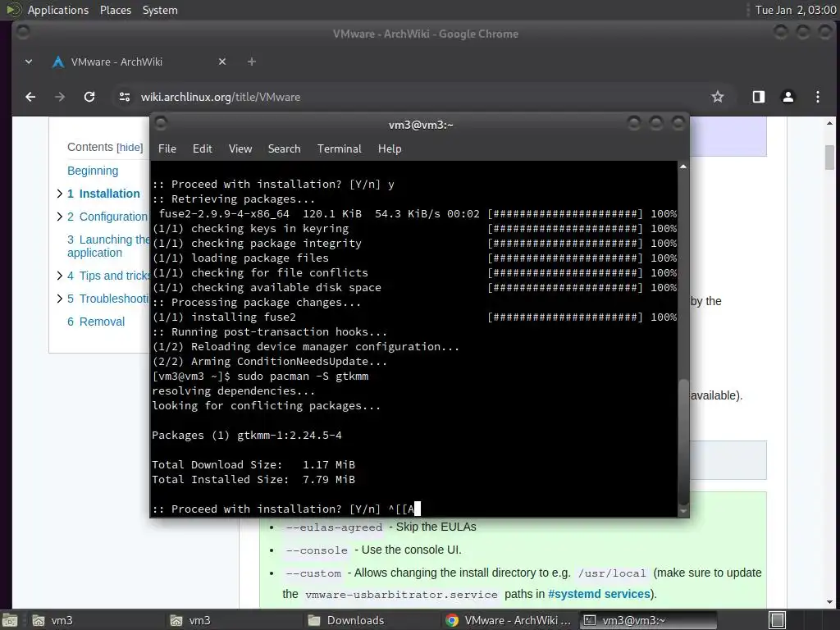Click the Chrome window menu button in title bar

[x=23, y=32]
